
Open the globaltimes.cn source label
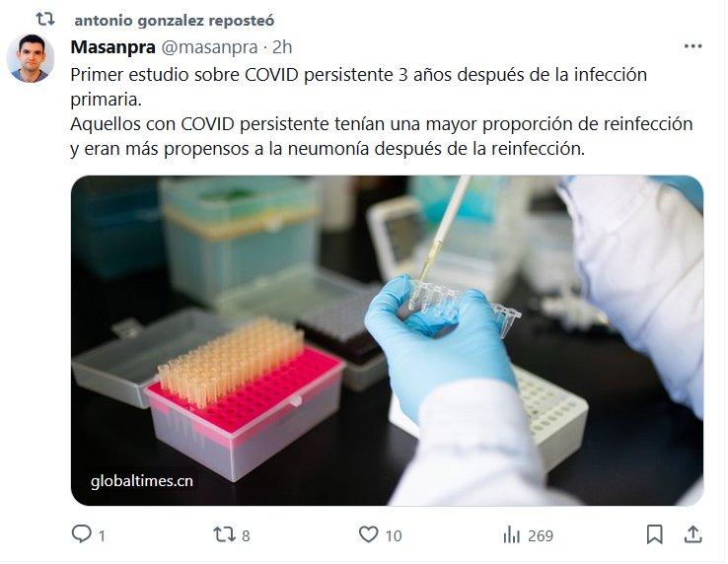pos(142,481)
